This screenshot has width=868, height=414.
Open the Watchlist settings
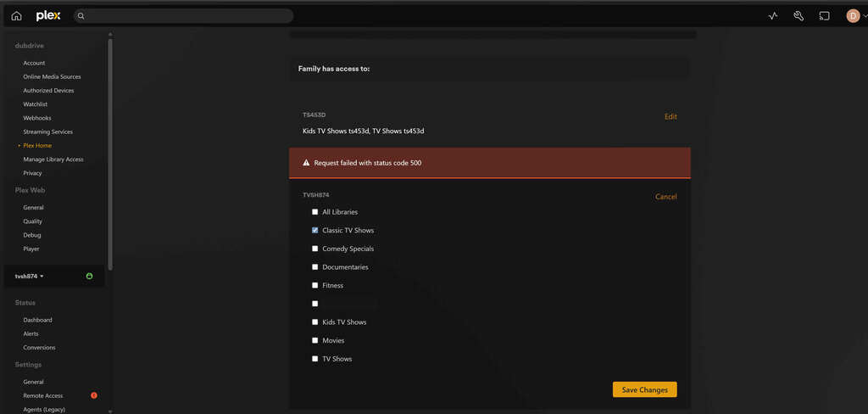coord(36,104)
